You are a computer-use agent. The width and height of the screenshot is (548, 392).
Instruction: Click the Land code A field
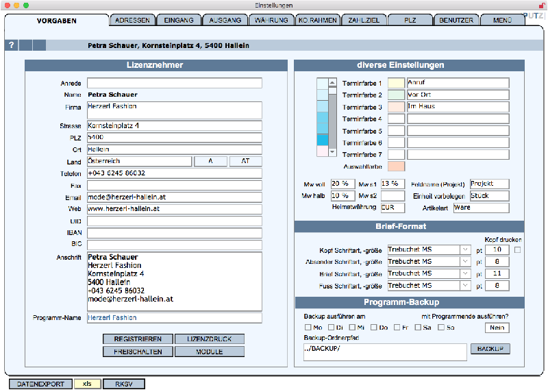[x=210, y=161]
